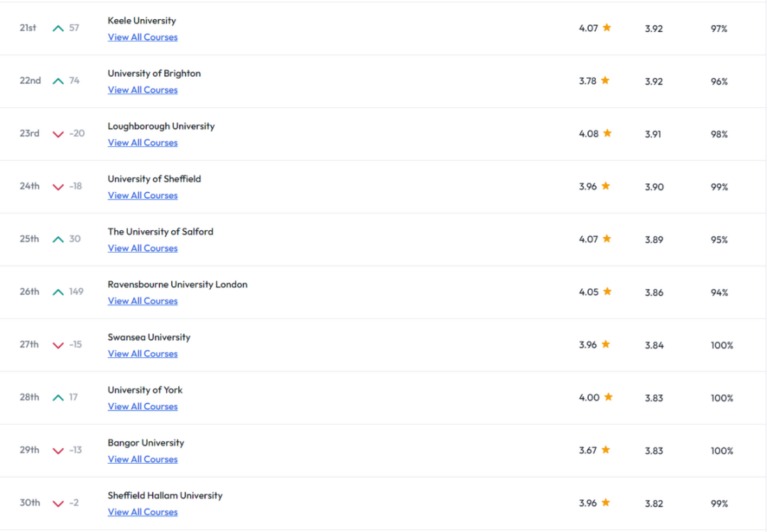Open View All Courses for The University of Salford
767x532 pixels.
click(143, 249)
